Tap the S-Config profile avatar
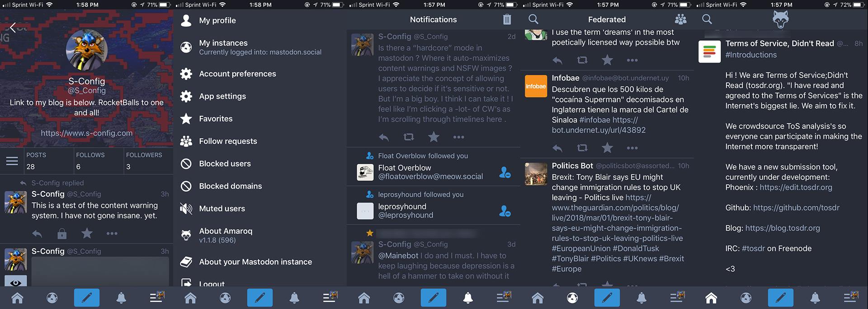 coord(87,50)
